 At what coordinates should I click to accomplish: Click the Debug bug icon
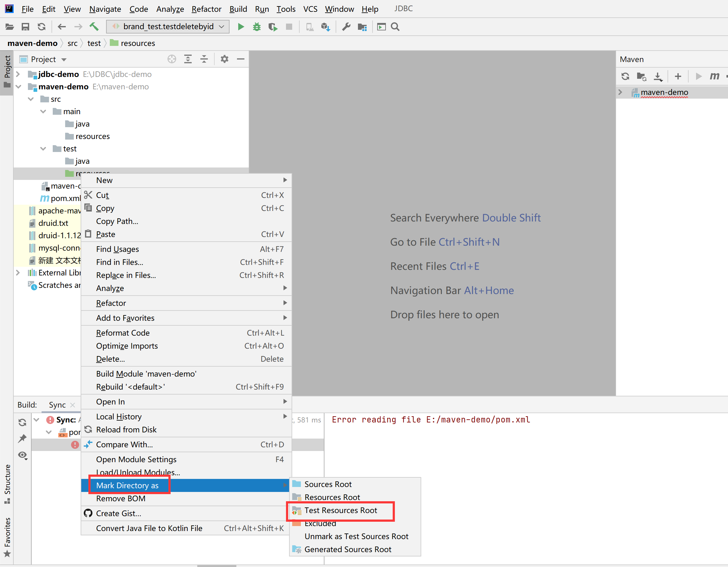257,27
